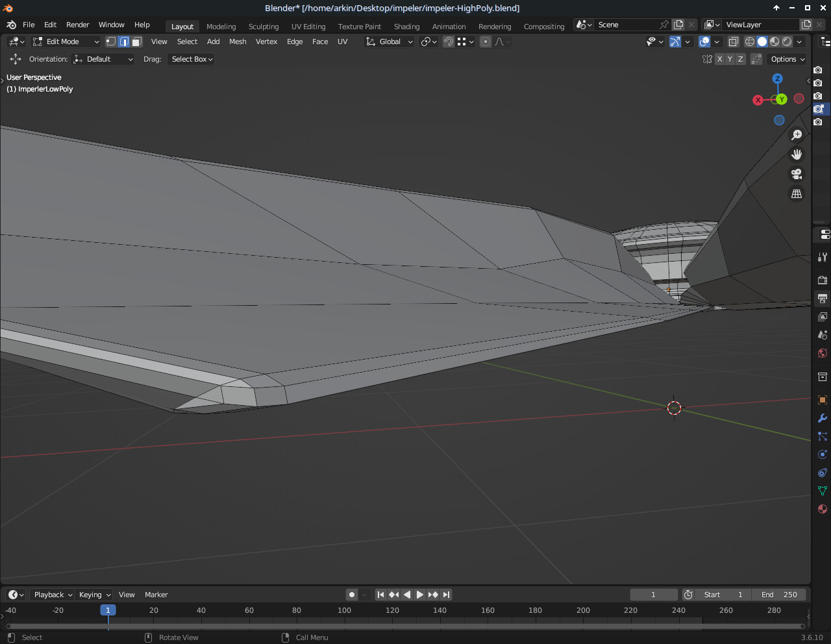This screenshot has width=831, height=644.
Task: Open the View Layer properties tab
Action: 823,317
